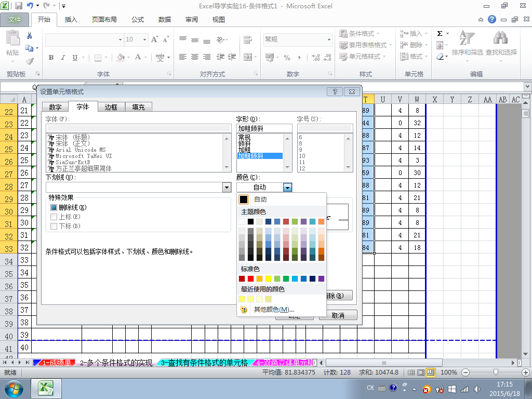This screenshot has width=532, height=399.
Task: Open Cell Styles (单元格样式) dropdown
Action: point(363,57)
